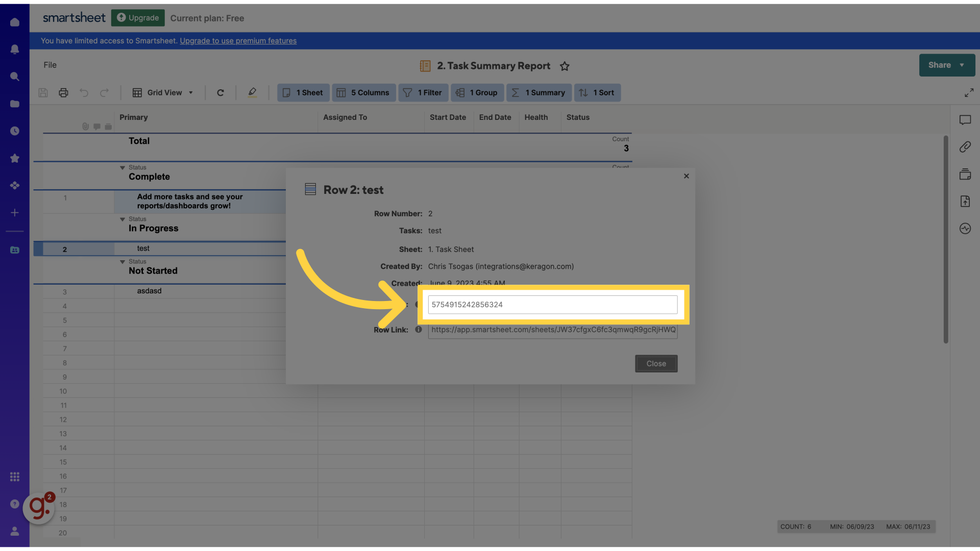Open the pinned sheet icon in sidebar
This screenshot has width=980, height=551.
click(15, 250)
